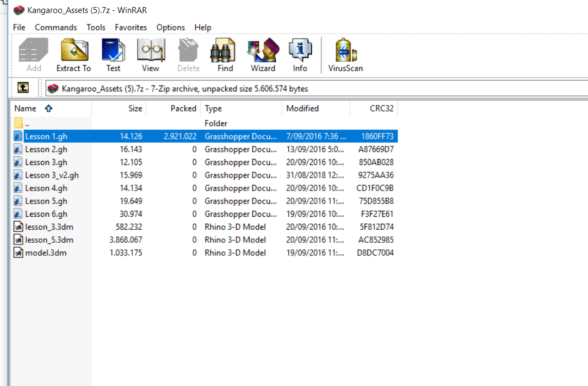Viewport: 588px width, 386px height.
Task: Click the archive icon in address bar
Action: (x=53, y=88)
